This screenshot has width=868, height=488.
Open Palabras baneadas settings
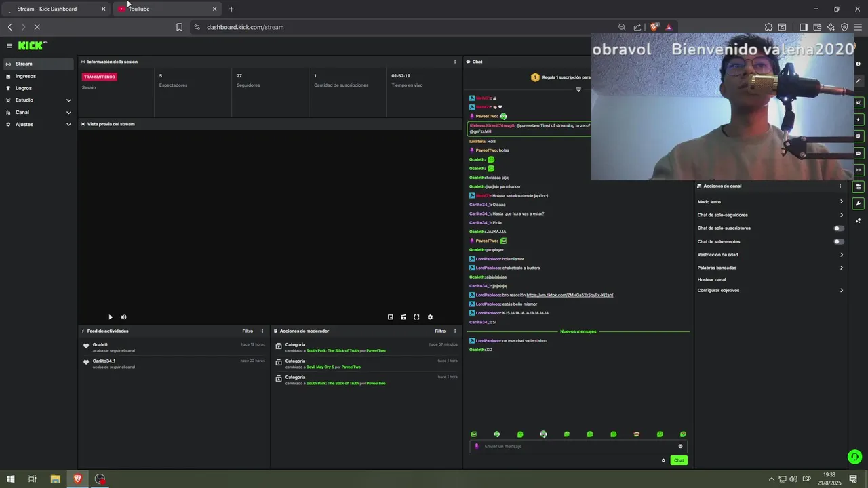coord(770,268)
